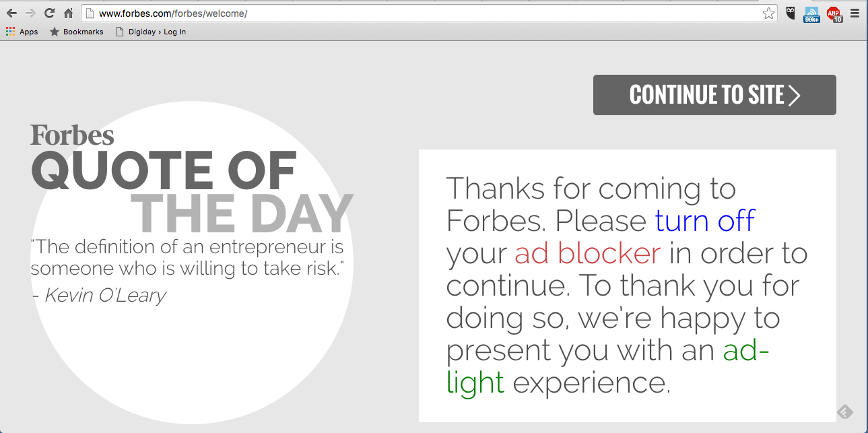Click the browser back arrow
The image size is (868, 433).
pos(11,13)
